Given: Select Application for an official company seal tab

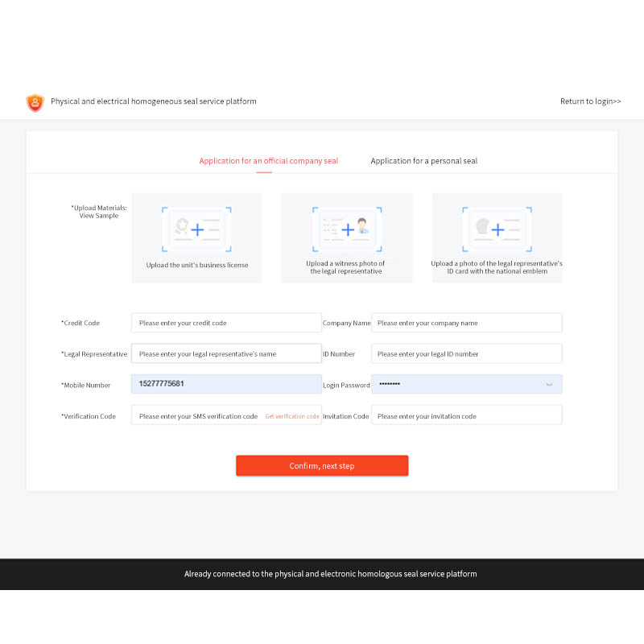Looking at the screenshot, I should 268,161.
